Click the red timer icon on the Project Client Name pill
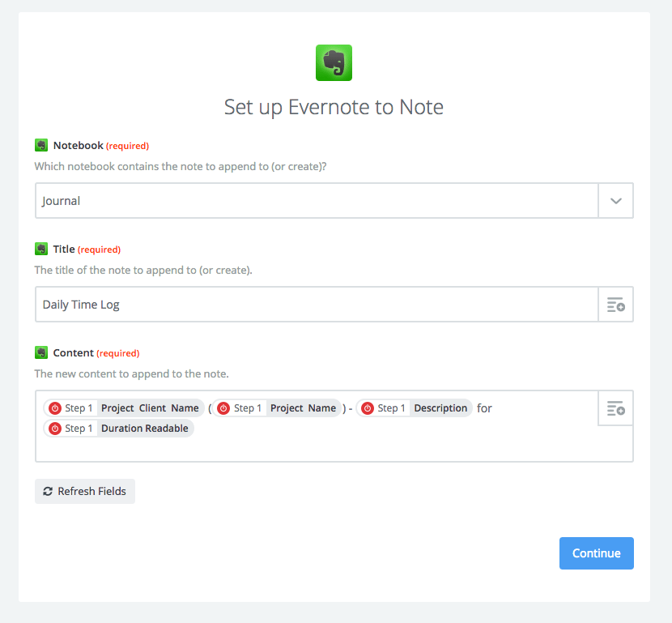Image resolution: width=672 pixels, height=623 pixels. [55, 408]
